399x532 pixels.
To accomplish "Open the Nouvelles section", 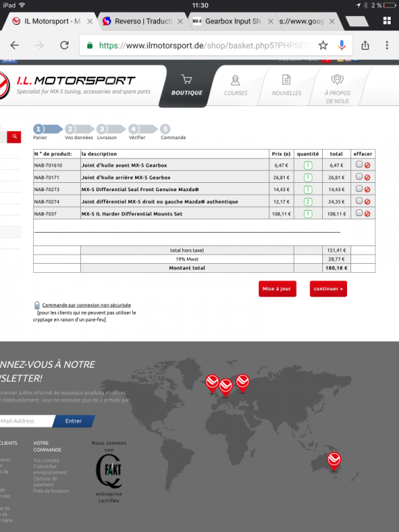I will tap(286, 86).
